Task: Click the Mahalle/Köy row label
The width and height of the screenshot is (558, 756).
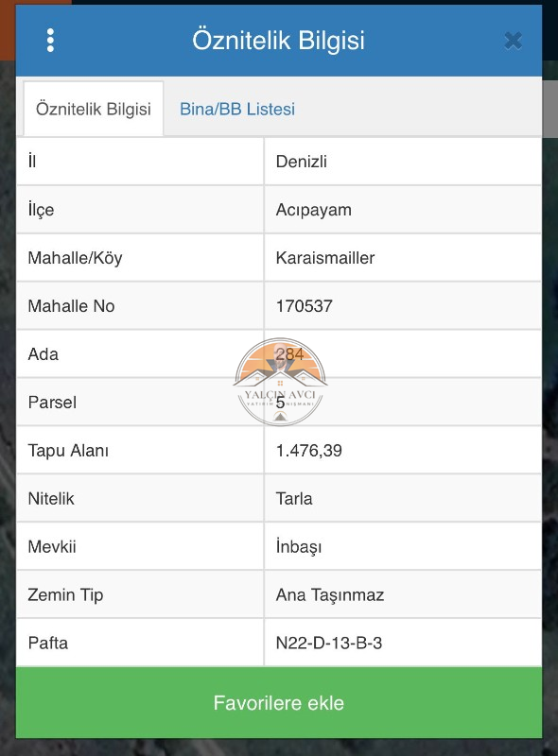Action: click(x=75, y=258)
